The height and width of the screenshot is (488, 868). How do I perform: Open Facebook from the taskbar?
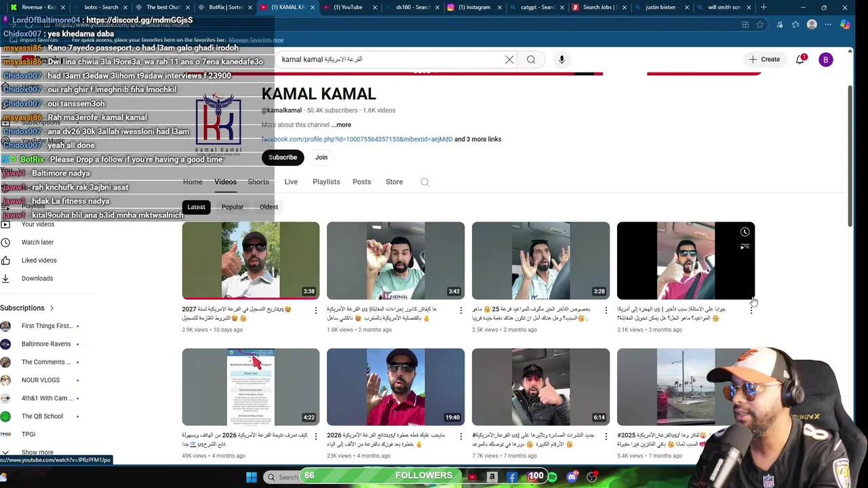pos(512,477)
